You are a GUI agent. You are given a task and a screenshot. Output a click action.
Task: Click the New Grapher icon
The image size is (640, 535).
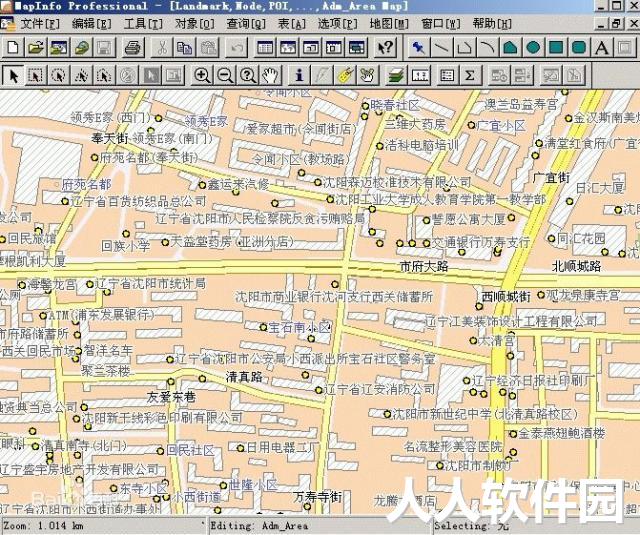pos(311,47)
